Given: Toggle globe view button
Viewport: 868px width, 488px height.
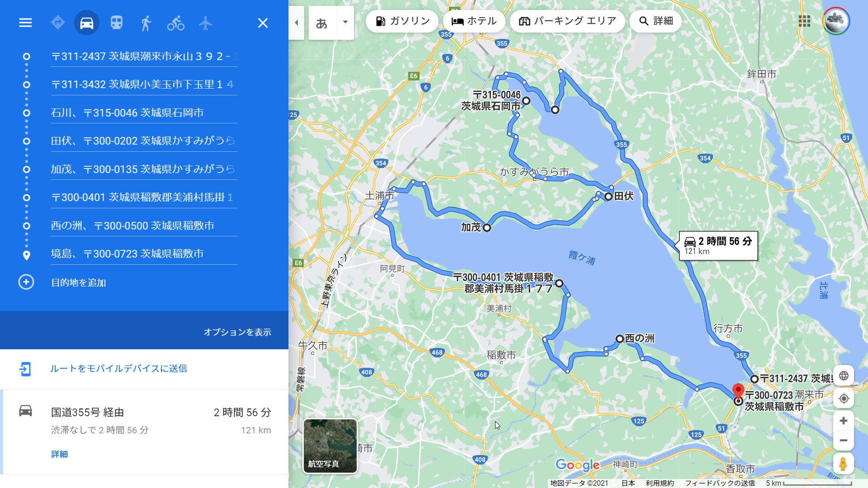Looking at the screenshot, I should pos(844,375).
